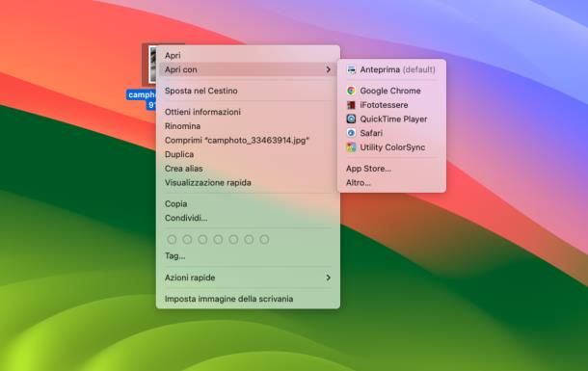Choose Apri from the context menu
588x371 pixels.
point(248,56)
